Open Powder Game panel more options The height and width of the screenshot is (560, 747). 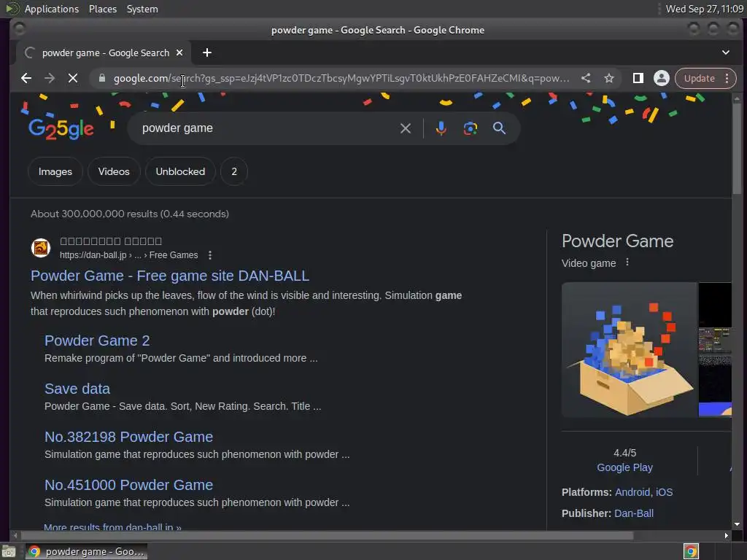(x=627, y=262)
